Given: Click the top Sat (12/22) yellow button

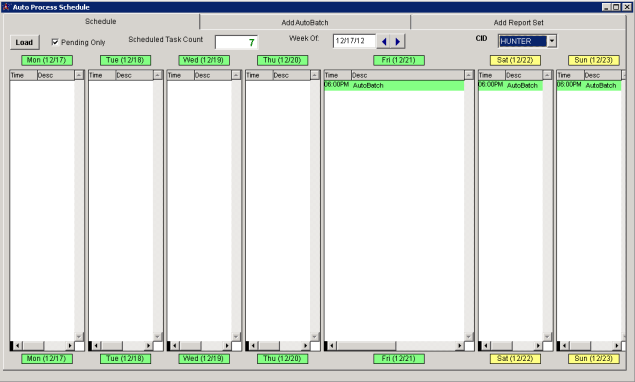Looking at the screenshot, I should (515, 60).
